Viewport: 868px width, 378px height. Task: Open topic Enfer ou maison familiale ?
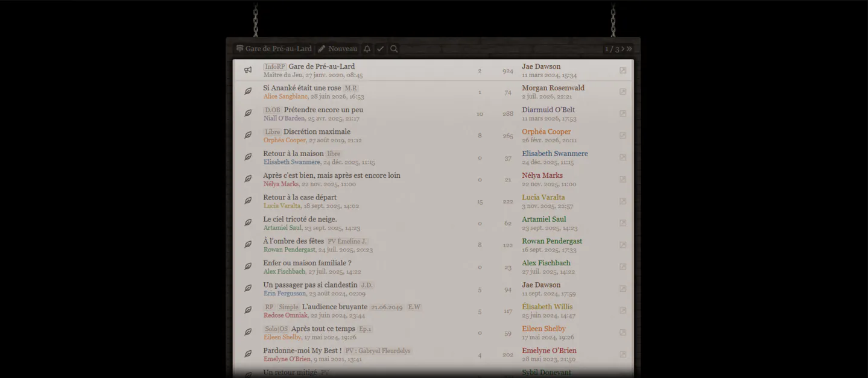[x=307, y=263]
